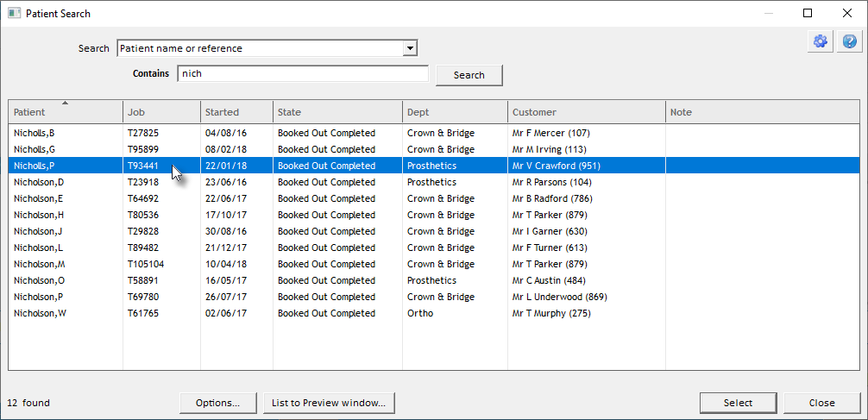Sort by the Customer column header

tap(586, 112)
